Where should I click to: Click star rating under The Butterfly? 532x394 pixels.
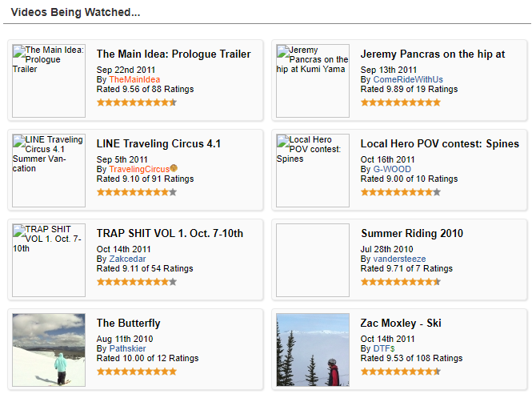[x=136, y=372]
